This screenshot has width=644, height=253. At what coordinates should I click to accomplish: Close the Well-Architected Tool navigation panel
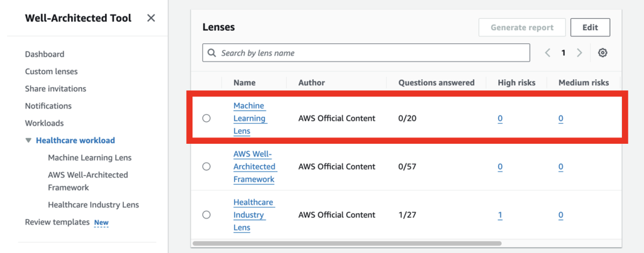tap(151, 18)
